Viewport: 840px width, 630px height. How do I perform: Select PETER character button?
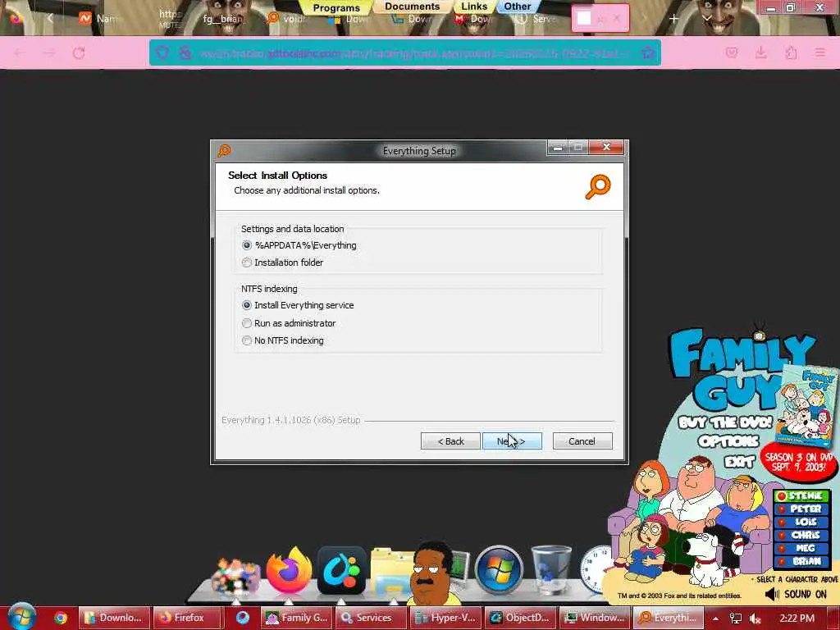click(x=801, y=509)
